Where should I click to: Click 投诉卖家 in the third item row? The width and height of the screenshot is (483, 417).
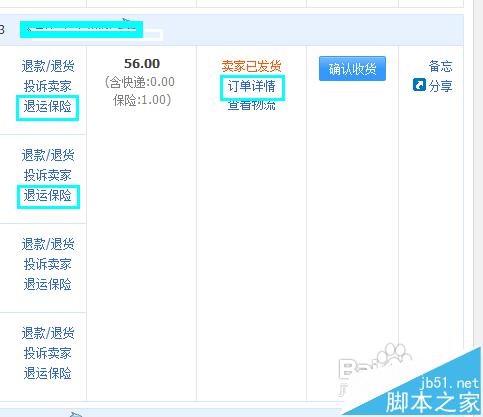(x=48, y=264)
